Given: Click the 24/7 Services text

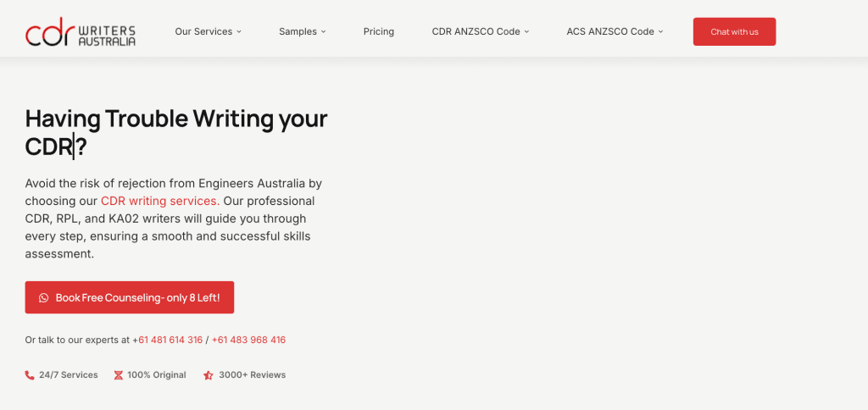Looking at the screenshot, I should point(69,375).
